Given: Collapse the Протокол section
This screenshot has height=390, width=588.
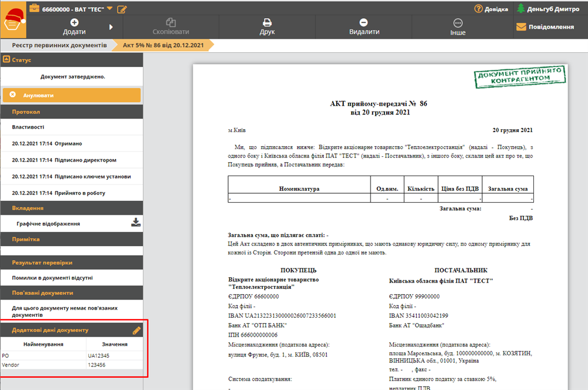Looking at the screenshot, I should 72,112.
